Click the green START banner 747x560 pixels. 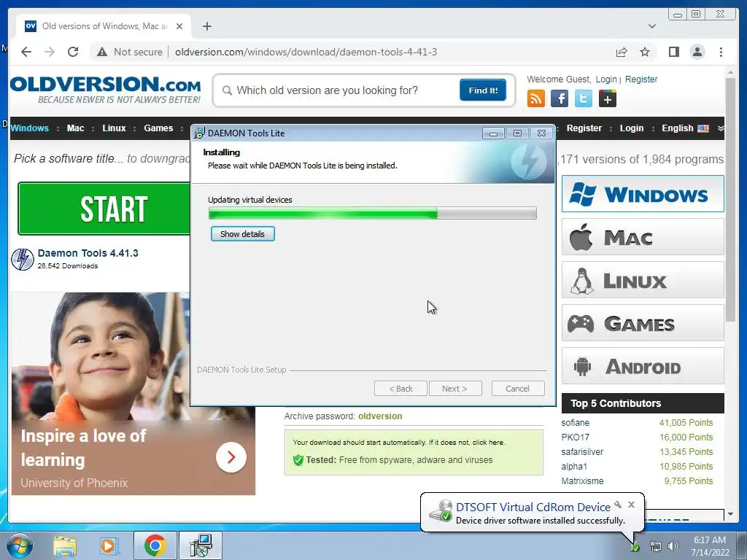pos(104,209)
